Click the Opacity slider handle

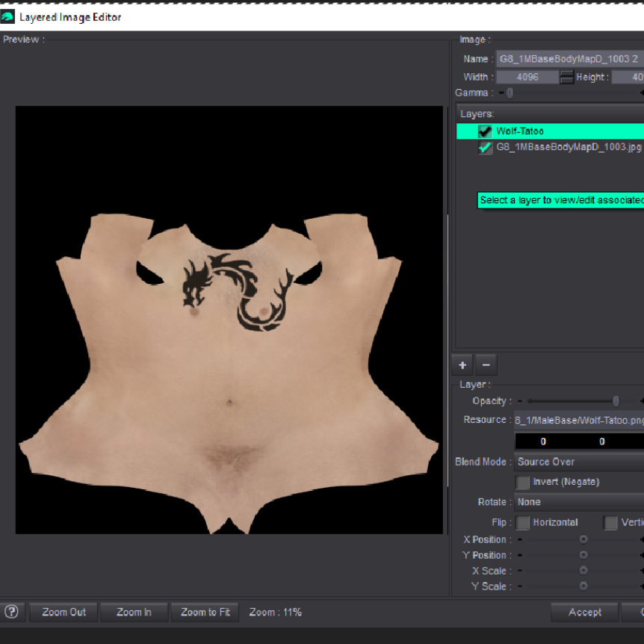tap(616, 401)
